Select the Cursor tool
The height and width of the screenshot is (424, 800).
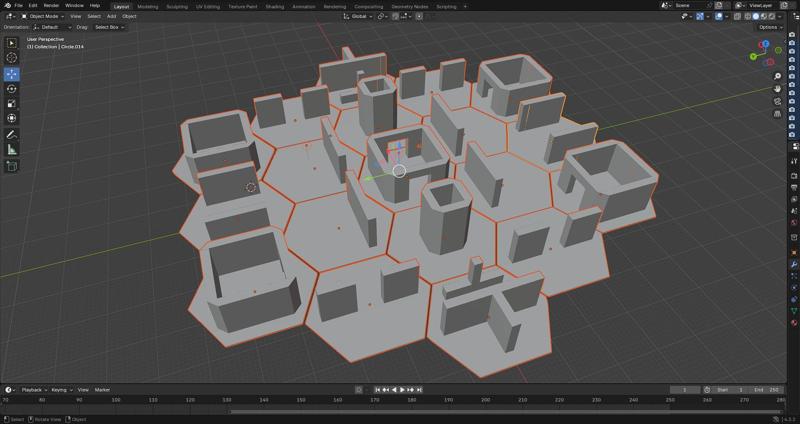click(11, 58)
